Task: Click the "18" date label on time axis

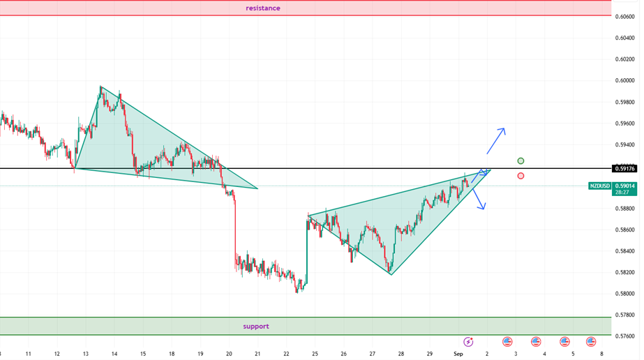Action: pos(171,354)
